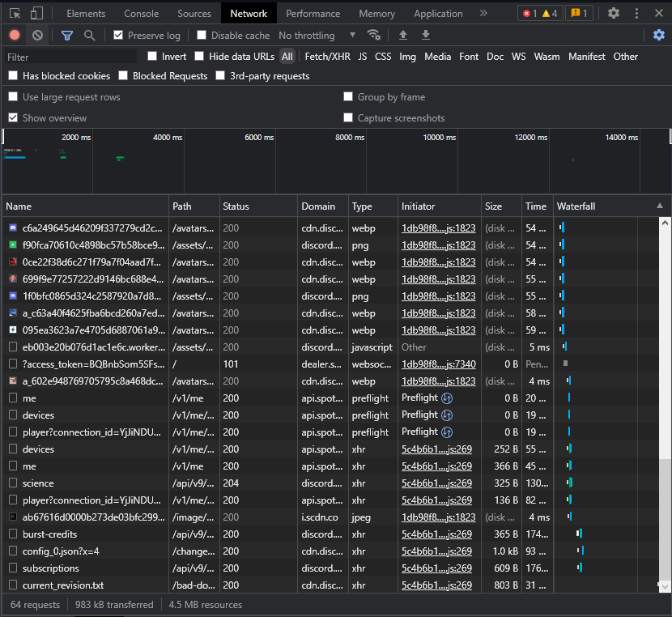Switch to the Console tab
This screenshot has width=672, height=617.
point(141,13)
